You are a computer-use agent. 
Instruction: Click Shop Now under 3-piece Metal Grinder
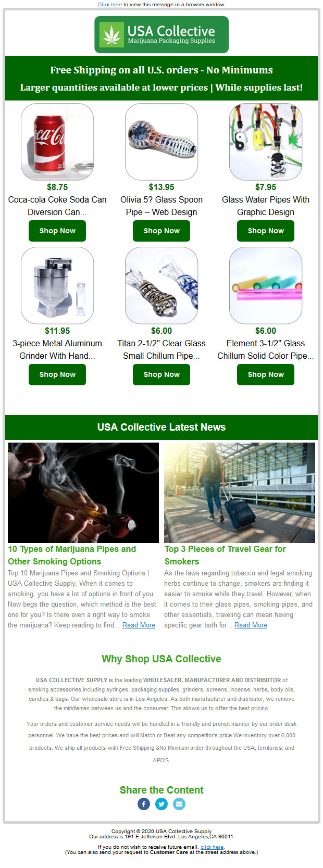57,374
